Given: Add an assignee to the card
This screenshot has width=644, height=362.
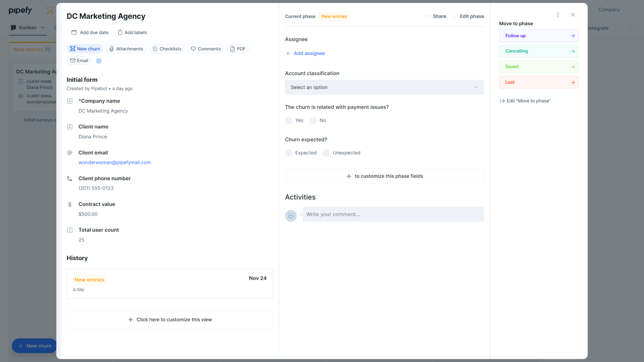Looking at the screenshot, I should click(x=305, y=53).
